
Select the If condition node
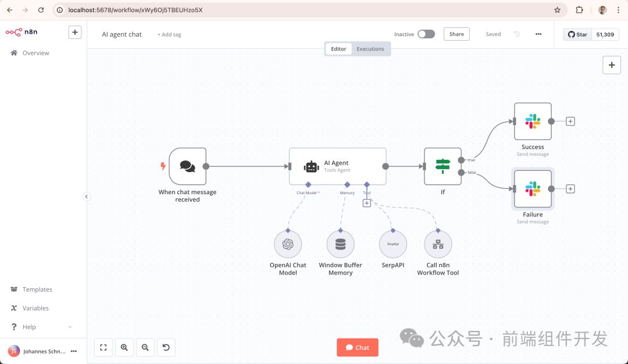pyautogui.click(x=443, y=166)
